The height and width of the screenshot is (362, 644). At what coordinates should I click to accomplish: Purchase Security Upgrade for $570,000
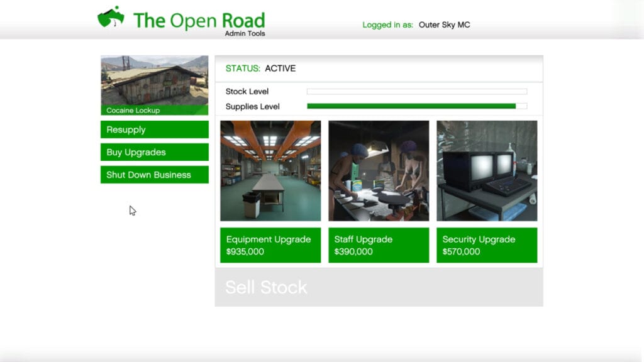click(487, 245)
